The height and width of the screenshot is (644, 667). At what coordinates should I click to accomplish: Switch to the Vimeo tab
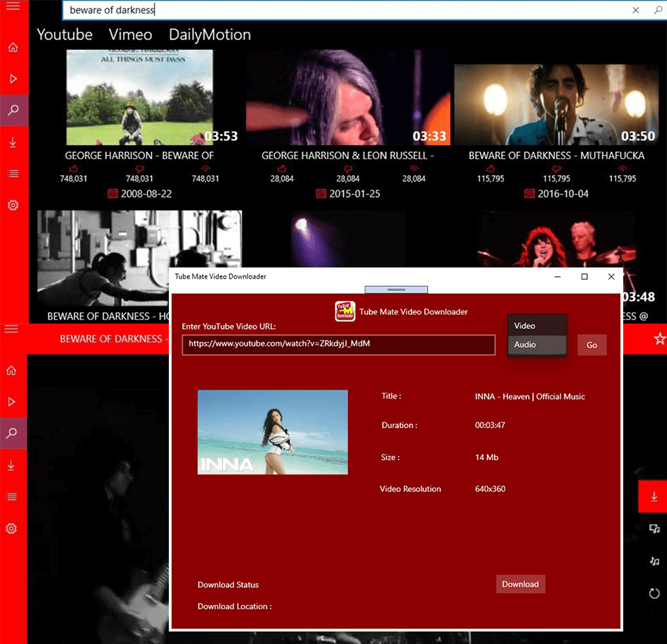(130, 34)
